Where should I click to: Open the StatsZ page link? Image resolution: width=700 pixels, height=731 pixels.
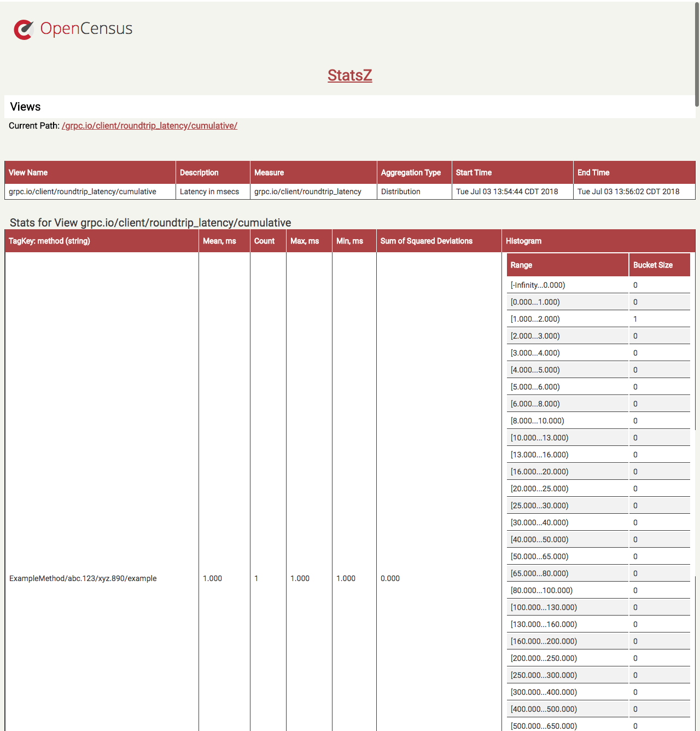349,76
